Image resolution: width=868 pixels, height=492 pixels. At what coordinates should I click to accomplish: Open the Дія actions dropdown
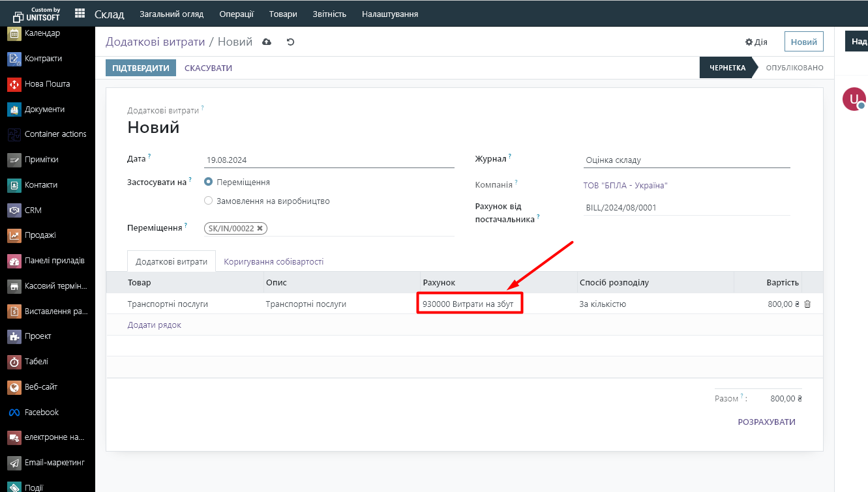(756, 42)
